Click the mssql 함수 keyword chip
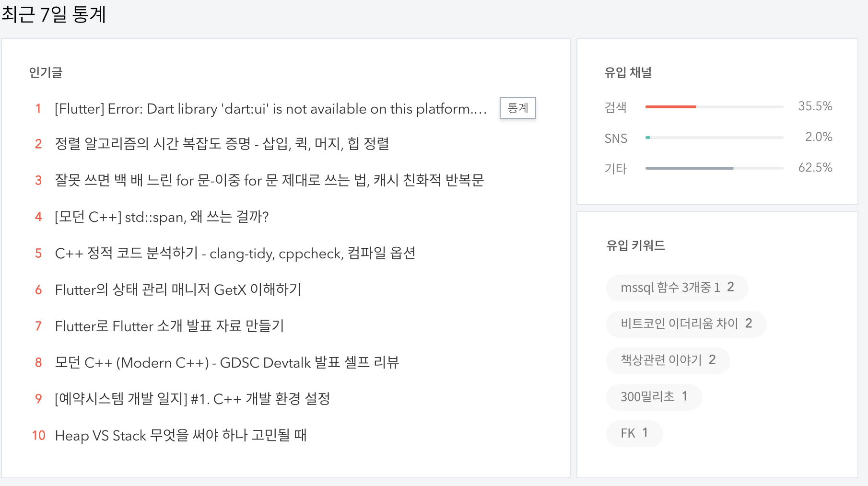Screen dimensions: 868x486 676,288
